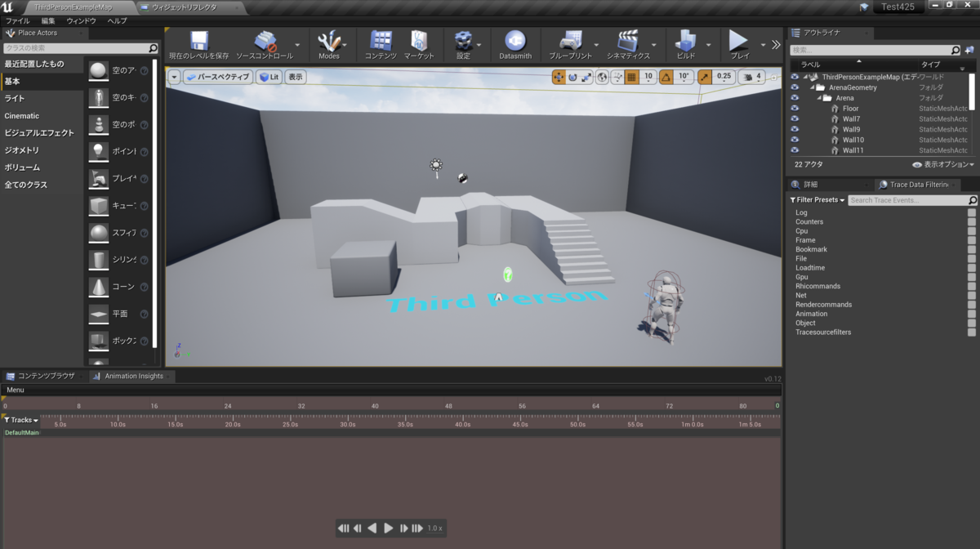Select the scale gizmo mode in viewport
The height and width of the screenshot is (549, 980).
pyautogui.click(x=586, y=77)
